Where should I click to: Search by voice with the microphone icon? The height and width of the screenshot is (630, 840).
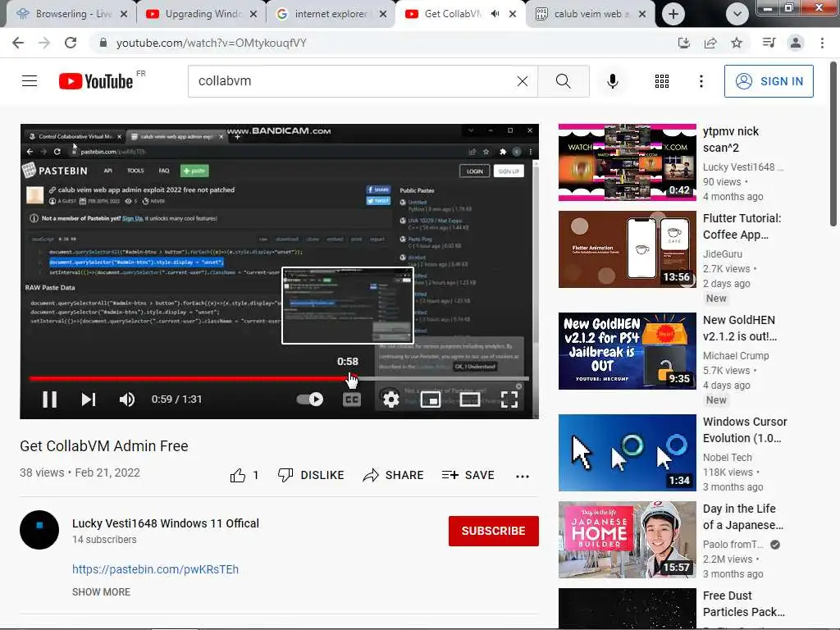613,81
